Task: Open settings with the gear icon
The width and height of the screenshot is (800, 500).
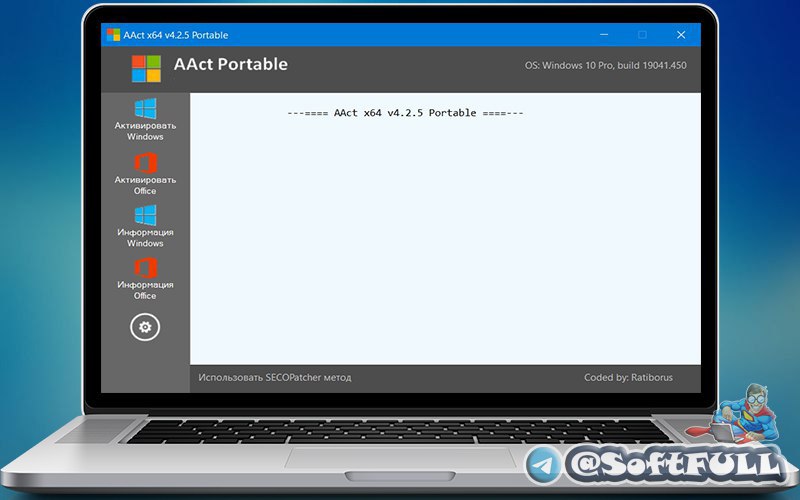Action: 145,326
